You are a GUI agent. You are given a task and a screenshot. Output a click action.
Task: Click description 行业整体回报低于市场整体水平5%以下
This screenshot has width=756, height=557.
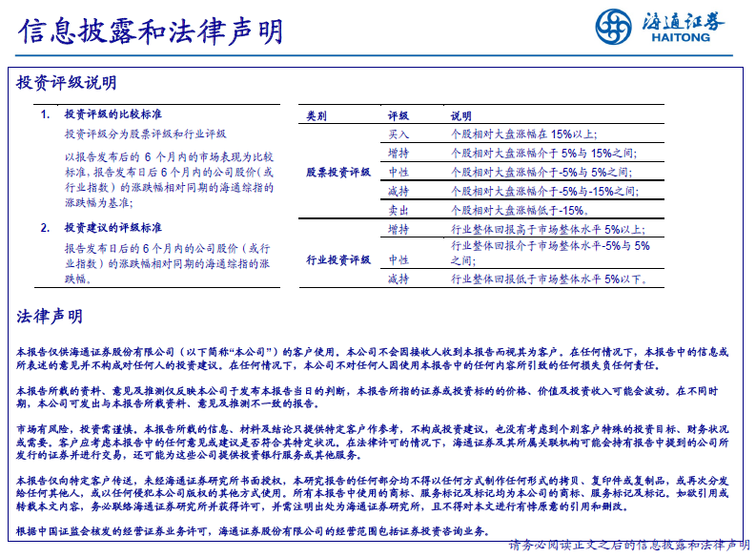(549, 278)
